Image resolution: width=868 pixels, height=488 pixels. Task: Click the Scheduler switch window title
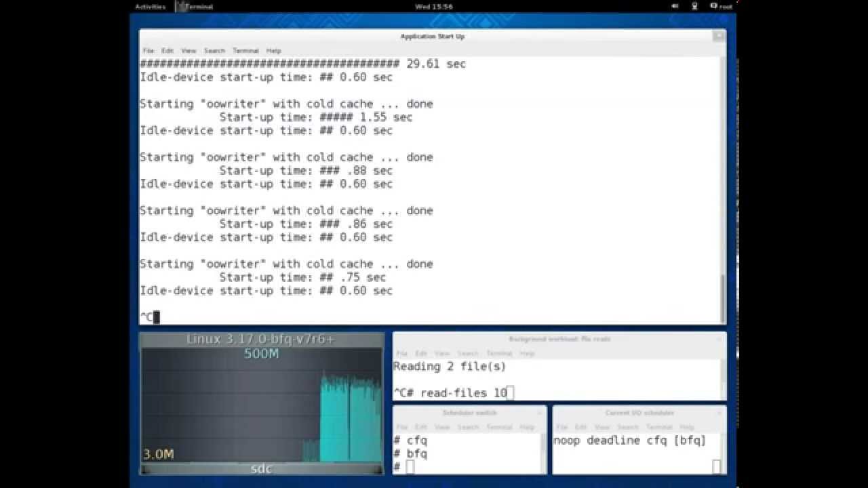coord(470,413)
